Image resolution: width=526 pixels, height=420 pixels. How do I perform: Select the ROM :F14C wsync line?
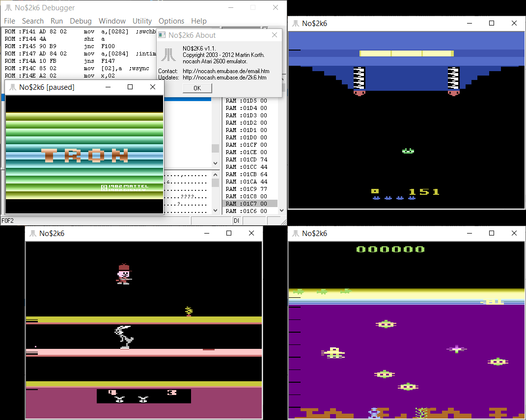point(80,68)
